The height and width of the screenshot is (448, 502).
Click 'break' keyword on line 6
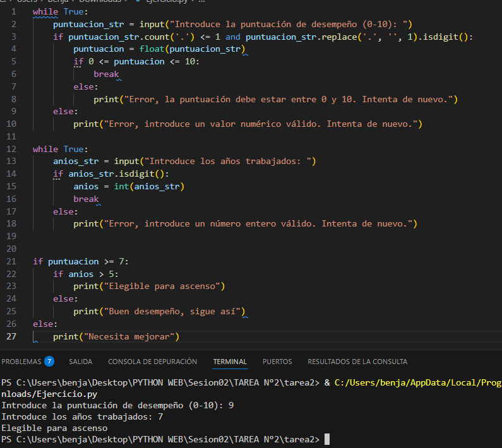pyautogui.click(x=106, y=74)
